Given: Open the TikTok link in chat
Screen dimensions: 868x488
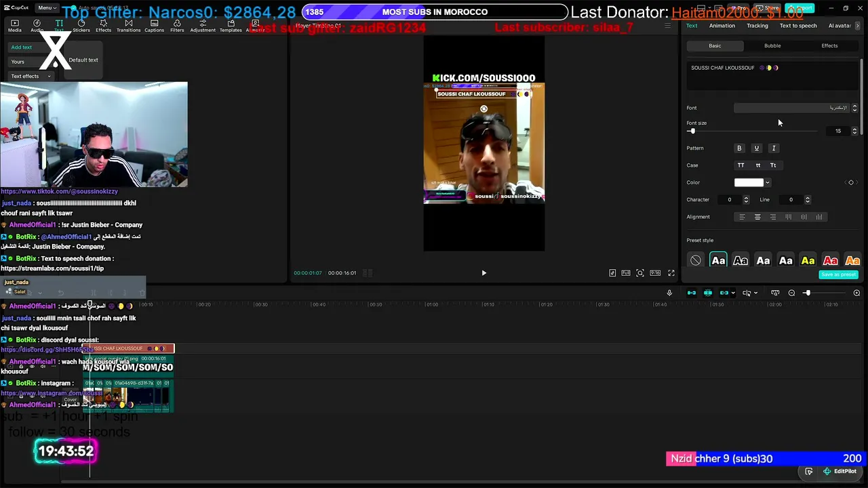Looking at the screenshot, I should pos(59,191).
